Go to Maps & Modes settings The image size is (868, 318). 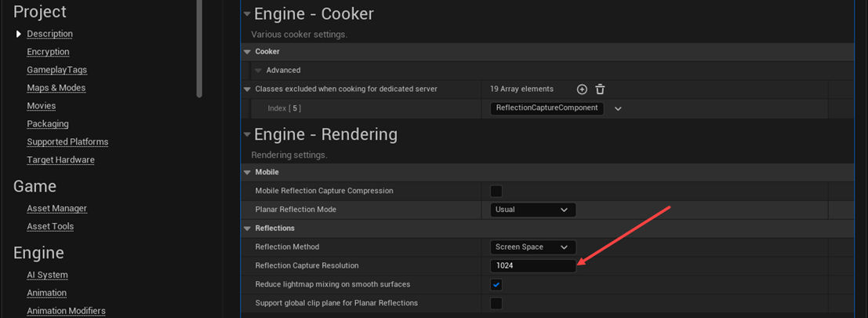point(56,88)
